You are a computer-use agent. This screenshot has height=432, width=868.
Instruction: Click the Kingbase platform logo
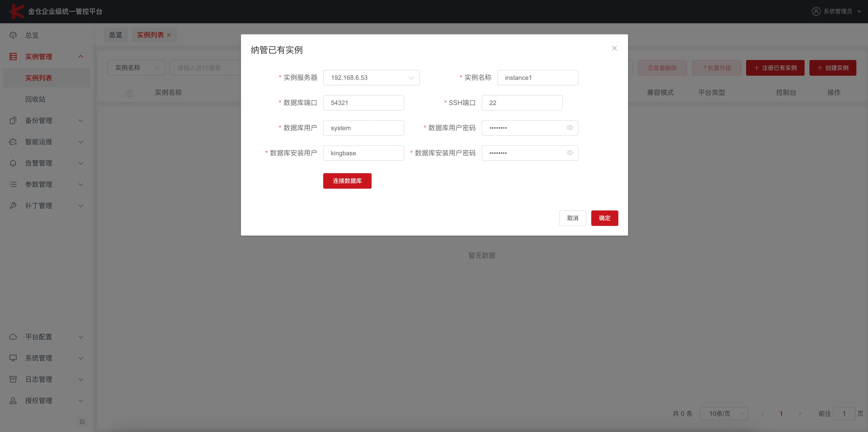click(x=16, y=11)
